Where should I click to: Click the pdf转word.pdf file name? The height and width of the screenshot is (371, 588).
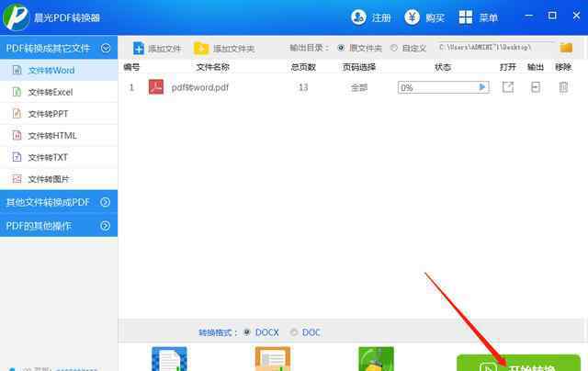[200, 87]
